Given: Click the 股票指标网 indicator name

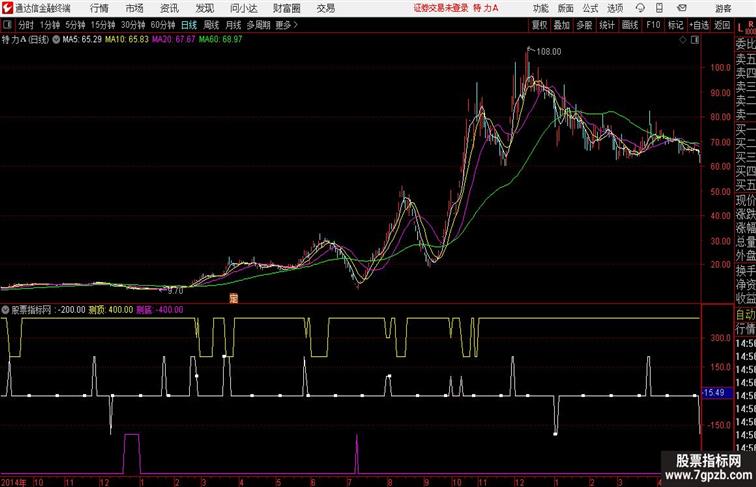Looking at the screenshot, I should click(31, 310).
